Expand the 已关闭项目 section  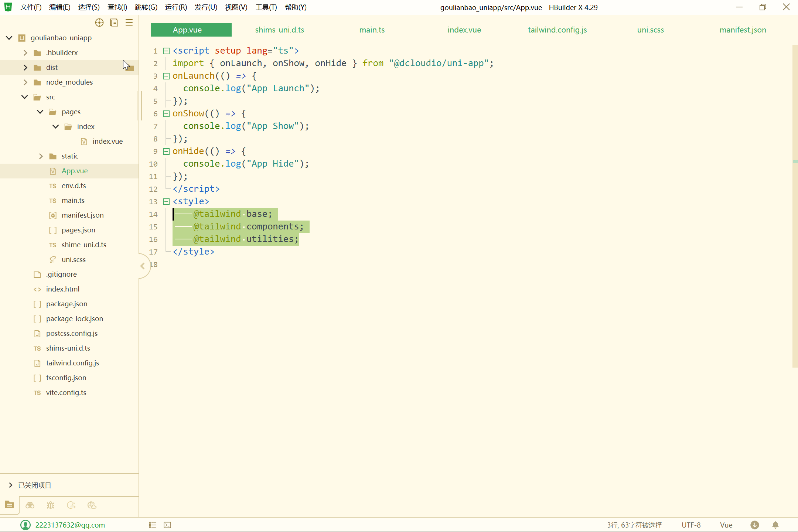pyautogui.click(x=10, y=485)
